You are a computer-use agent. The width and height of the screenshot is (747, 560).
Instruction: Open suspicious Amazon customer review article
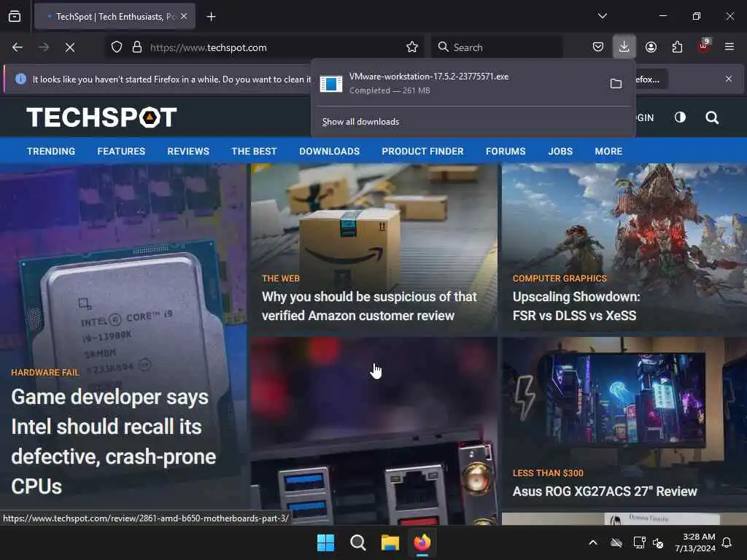[x=369, y=306]
